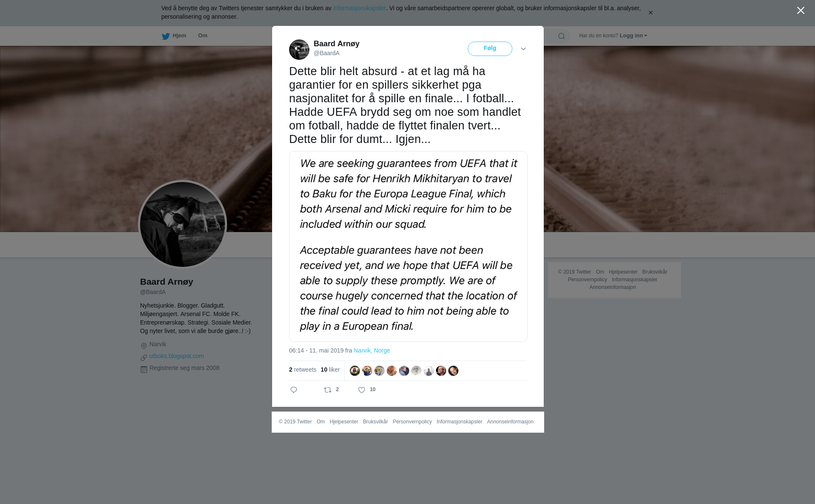Open the Arsenal statement image

click(x=408, y=246)
